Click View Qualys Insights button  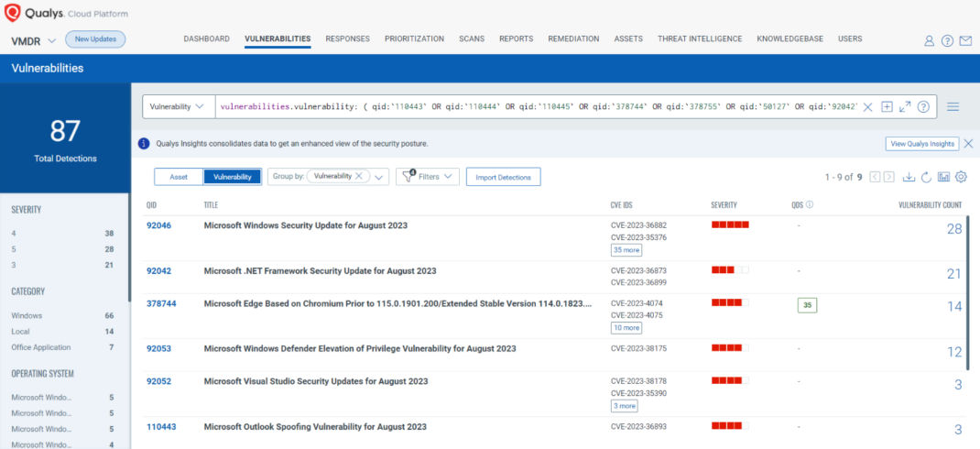[922, 144]
